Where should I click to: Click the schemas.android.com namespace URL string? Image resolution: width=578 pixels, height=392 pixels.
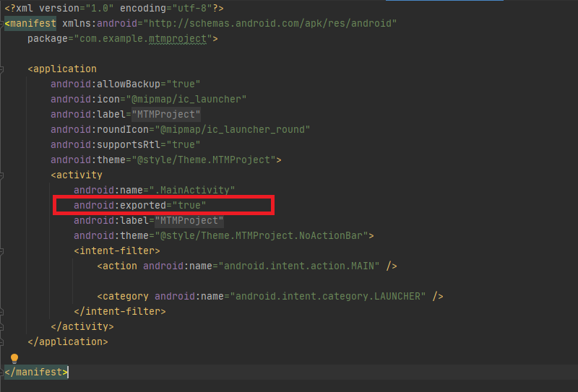269,24
